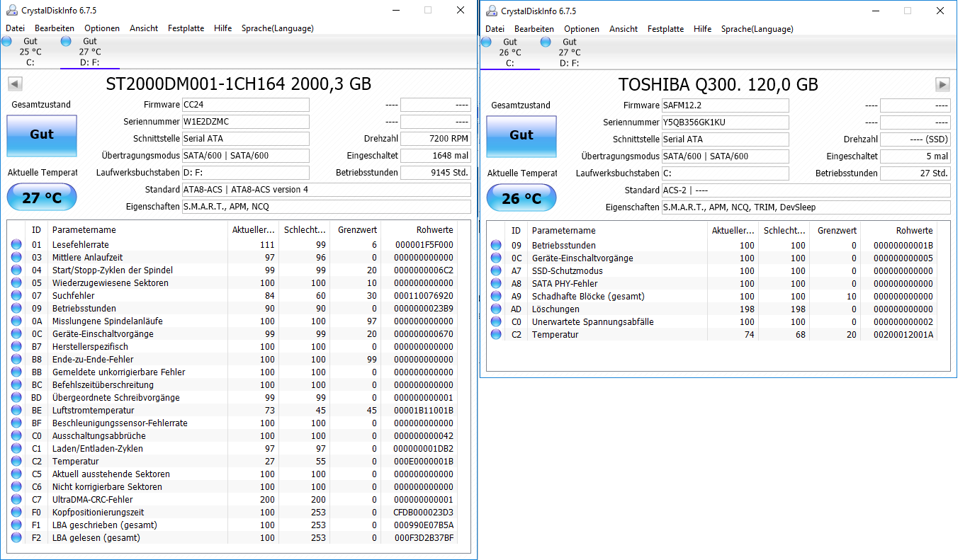Click status orb next to Lesefehlerrate
The height and width of the screenshot is (560, 970).
16,245
